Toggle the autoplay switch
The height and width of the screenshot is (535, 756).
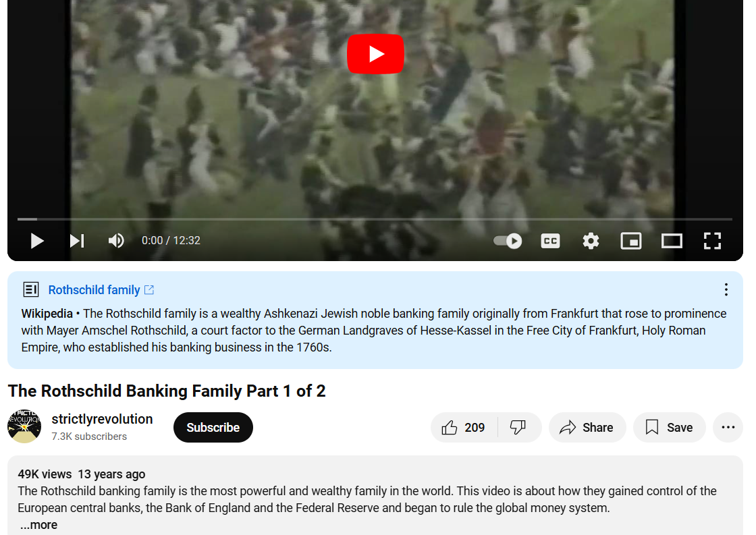tap(508, 240)
